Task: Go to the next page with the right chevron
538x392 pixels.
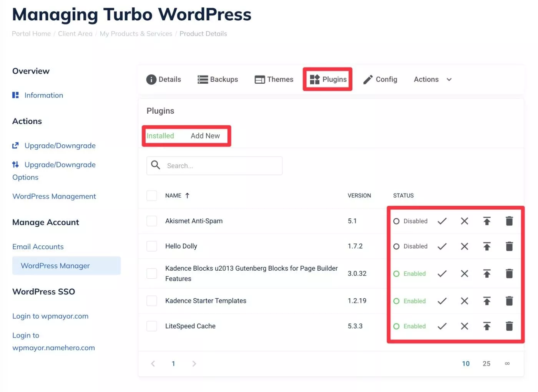Action: coord(194,364)
